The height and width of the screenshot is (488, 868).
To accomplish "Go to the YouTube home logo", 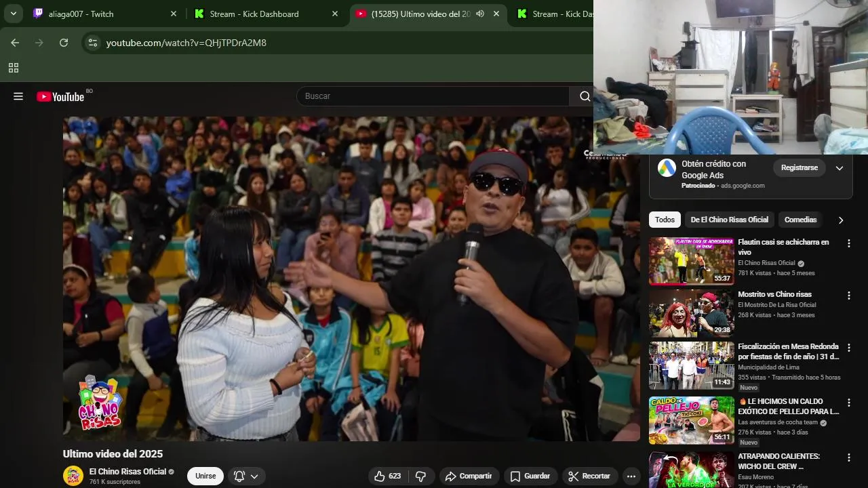I will tap(60, 96).
